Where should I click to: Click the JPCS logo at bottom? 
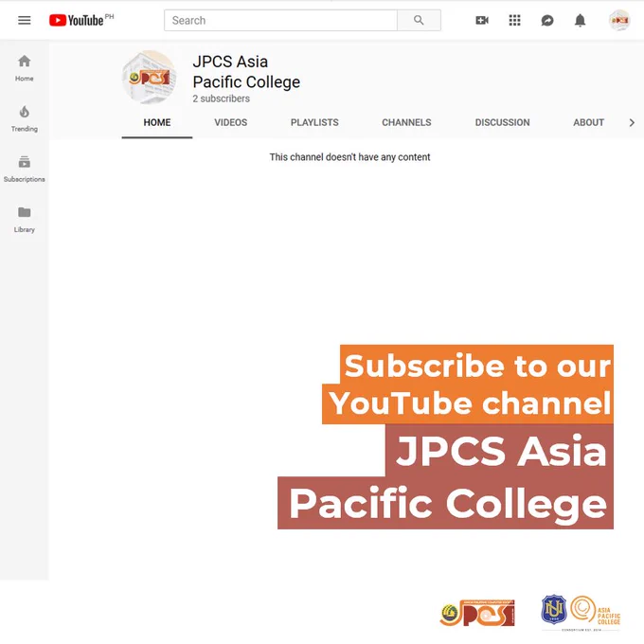click(x=476, y=613)
